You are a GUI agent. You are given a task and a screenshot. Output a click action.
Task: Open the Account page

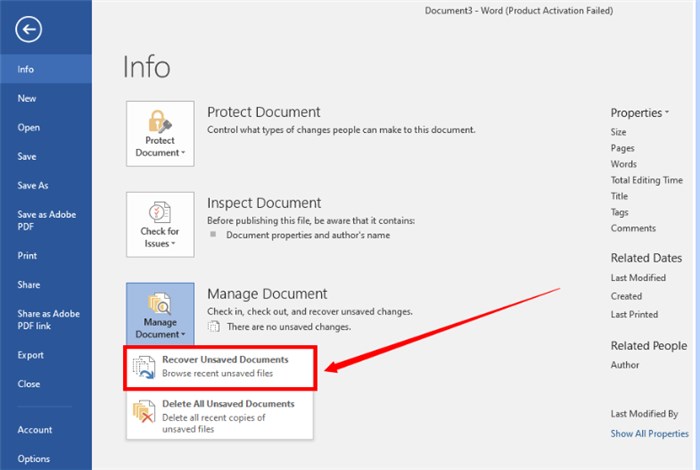coord(46,430)
